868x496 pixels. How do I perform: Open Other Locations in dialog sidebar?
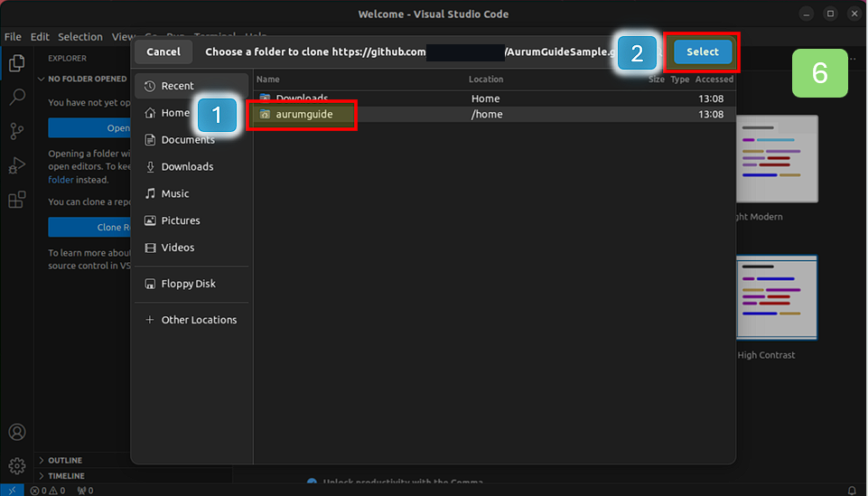click(191, 320)
